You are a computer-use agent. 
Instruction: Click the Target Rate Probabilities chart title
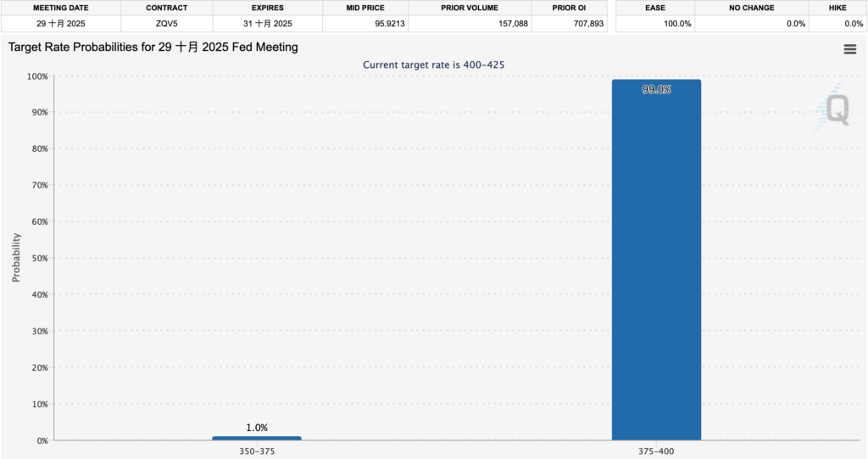click(153, 48)
